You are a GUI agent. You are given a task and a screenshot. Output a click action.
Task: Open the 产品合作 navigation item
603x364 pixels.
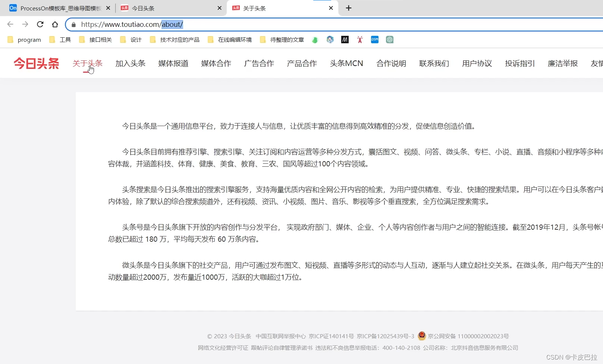click(302, 63)
